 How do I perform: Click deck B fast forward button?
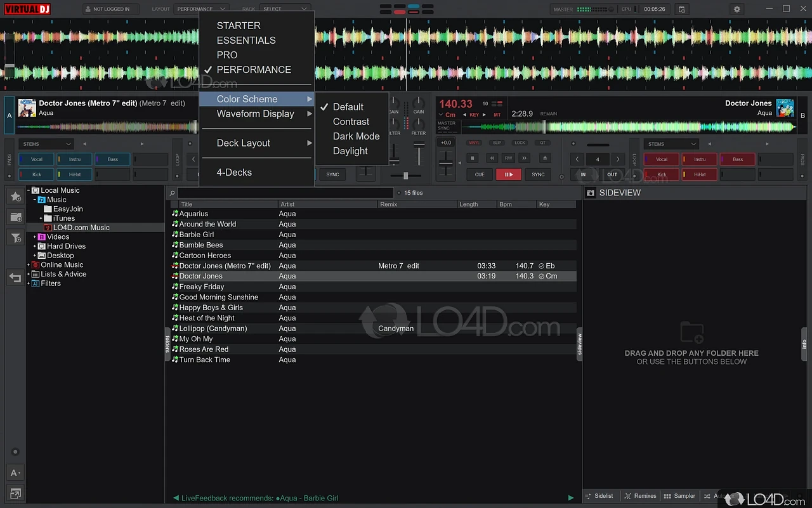coord(524,158)
